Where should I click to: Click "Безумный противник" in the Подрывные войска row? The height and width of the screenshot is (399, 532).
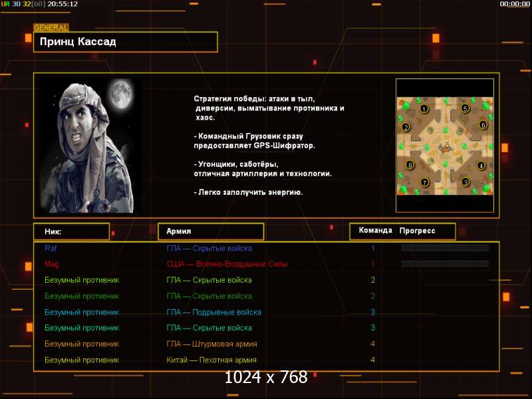click(x=82, y=312)
